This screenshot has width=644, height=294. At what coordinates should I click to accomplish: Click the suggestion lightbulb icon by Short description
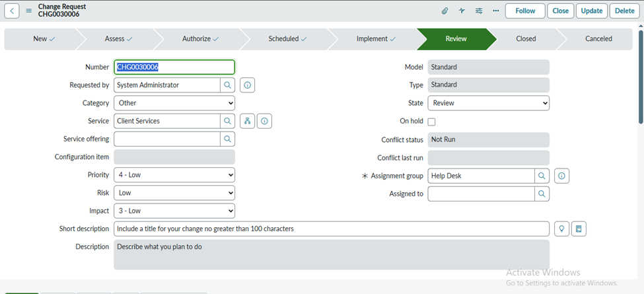point(561,229)
